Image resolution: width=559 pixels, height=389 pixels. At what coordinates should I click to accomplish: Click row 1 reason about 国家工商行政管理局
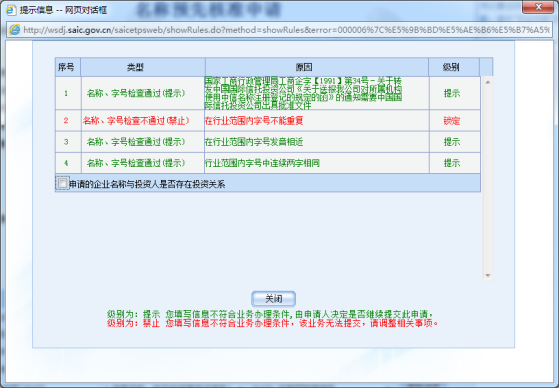click(303, 93)
